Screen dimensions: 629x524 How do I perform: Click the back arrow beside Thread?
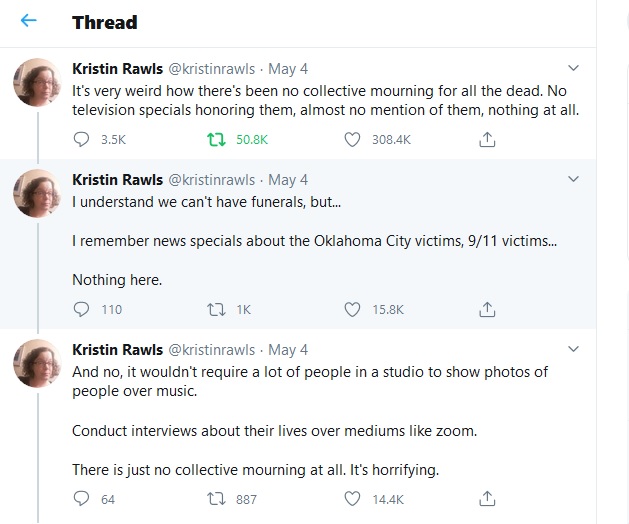(29, 21)
